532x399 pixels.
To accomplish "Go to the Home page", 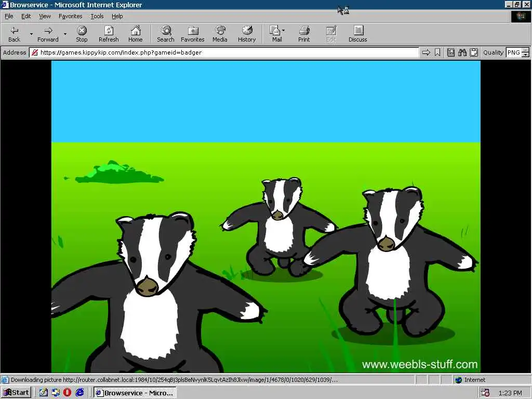I will click(x=136, y=34).
